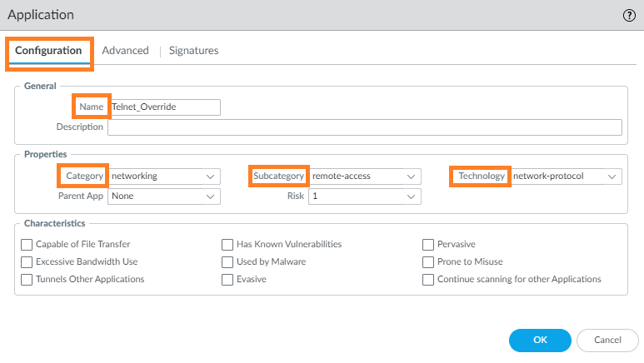This screenshot has width=644, height=363.
Task: Check the Pervasive characteristic
Action: (x=428, y=245)
